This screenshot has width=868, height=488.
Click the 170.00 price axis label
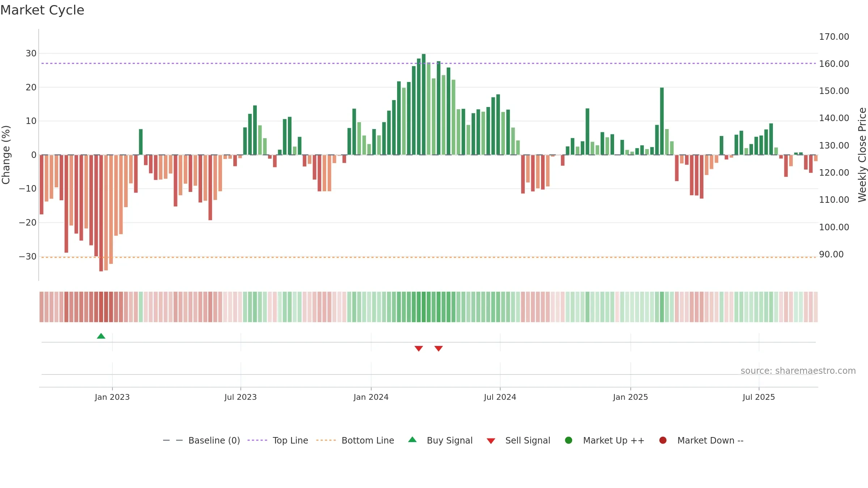tap(834, 37)
